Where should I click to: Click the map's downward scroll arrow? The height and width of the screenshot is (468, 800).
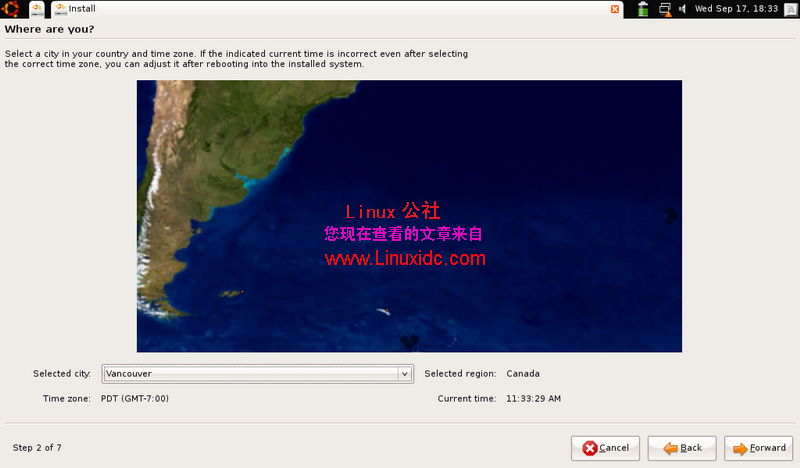(409, 341)
